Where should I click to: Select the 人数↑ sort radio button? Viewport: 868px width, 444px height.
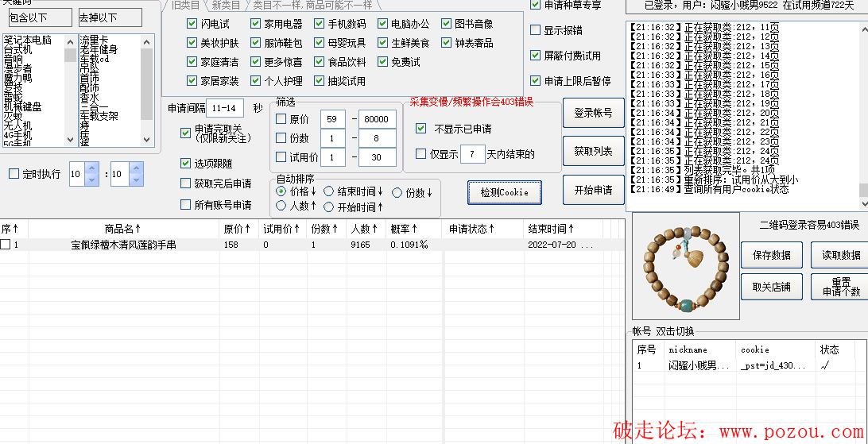281,207
